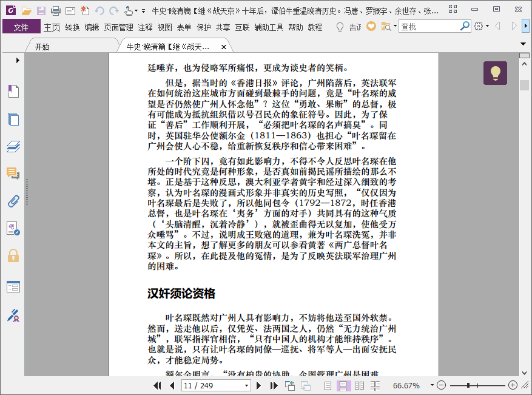Open the 保护 ribbon tab
This screenshot has height=395, width=532.
[x=204, y=27]
